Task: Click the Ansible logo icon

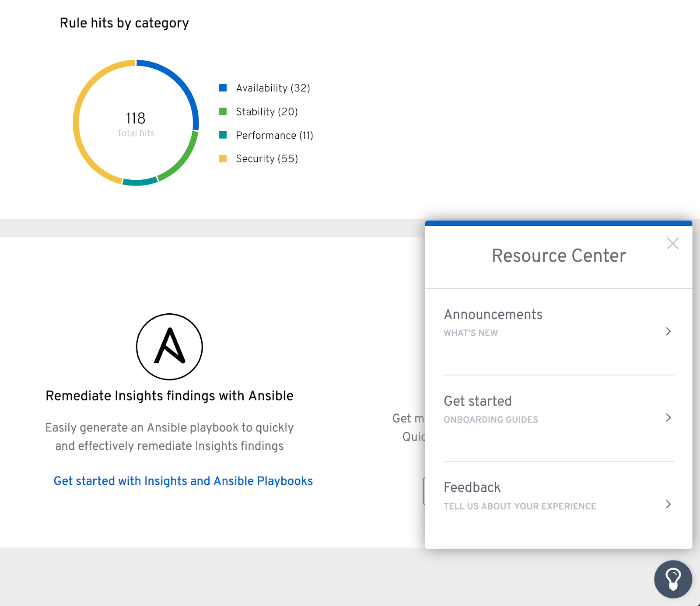Action: 169,347
